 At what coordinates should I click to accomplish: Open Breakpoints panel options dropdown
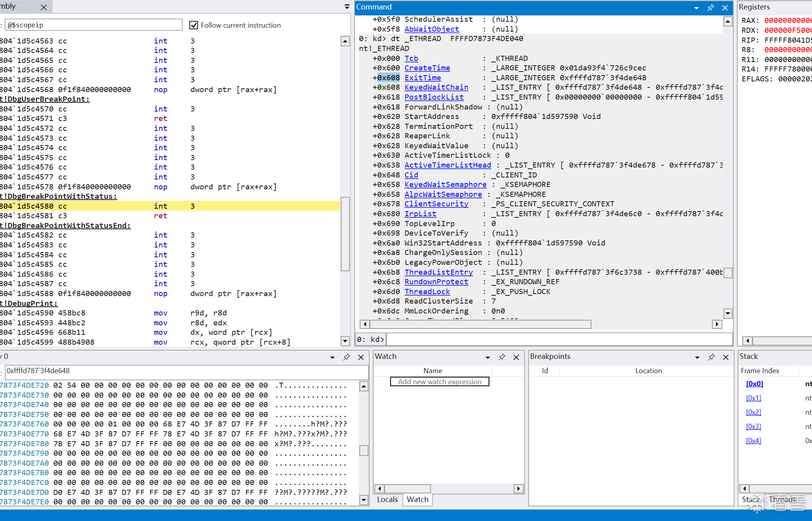point(697,357)
